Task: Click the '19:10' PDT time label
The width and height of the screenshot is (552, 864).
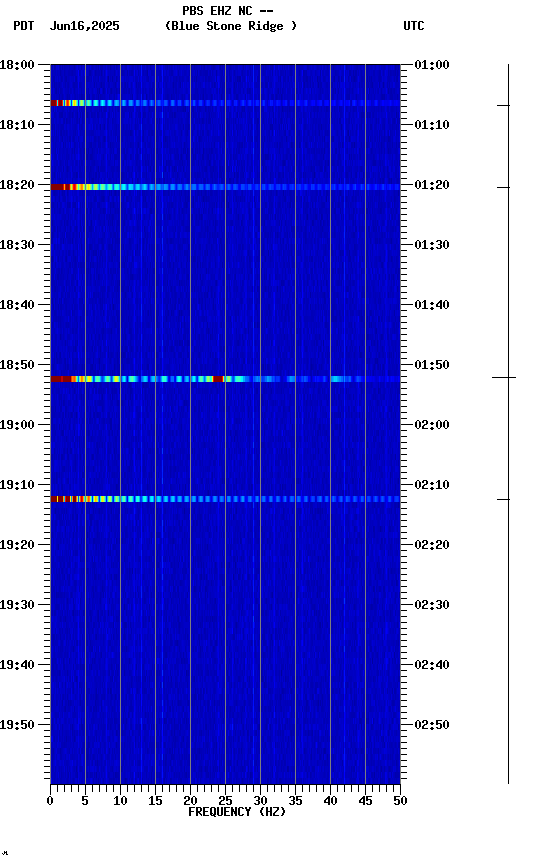Action: [17, 485]
